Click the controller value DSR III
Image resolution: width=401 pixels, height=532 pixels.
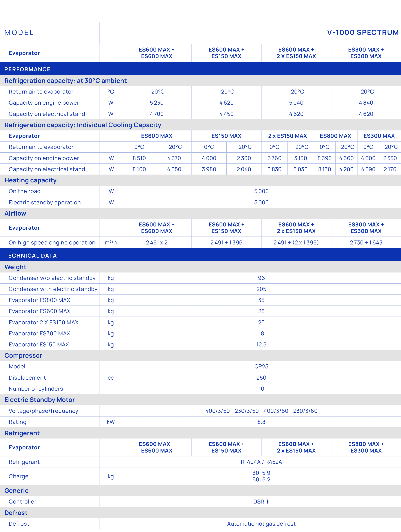(261, 502)
